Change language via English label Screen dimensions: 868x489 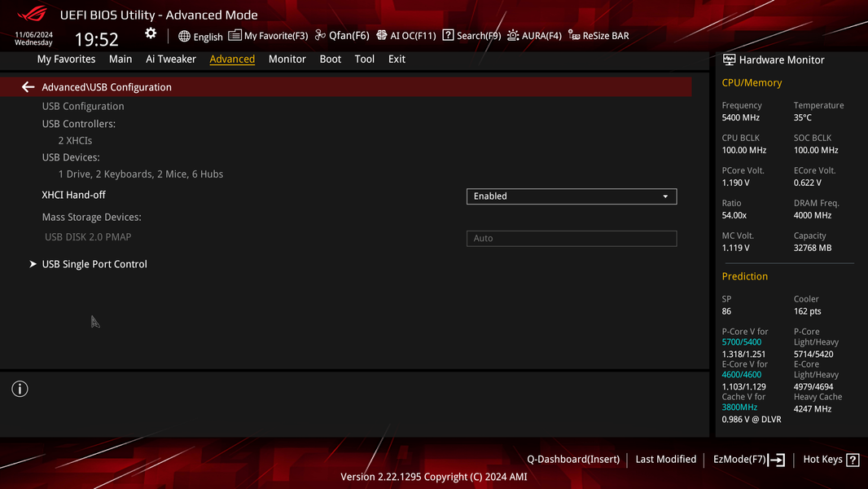pyautogui.click(x=208, y=37)
